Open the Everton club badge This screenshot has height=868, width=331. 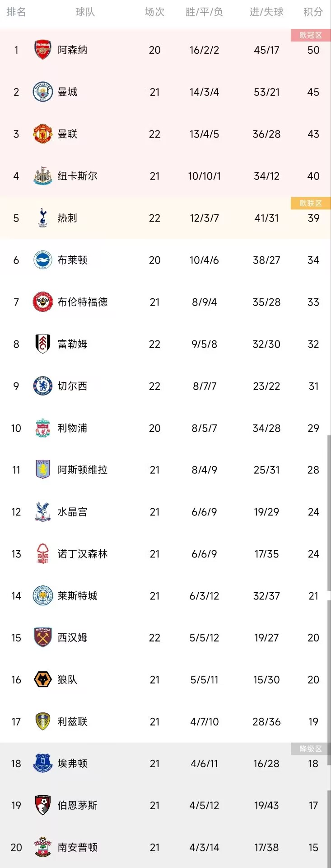pos(43,763)
